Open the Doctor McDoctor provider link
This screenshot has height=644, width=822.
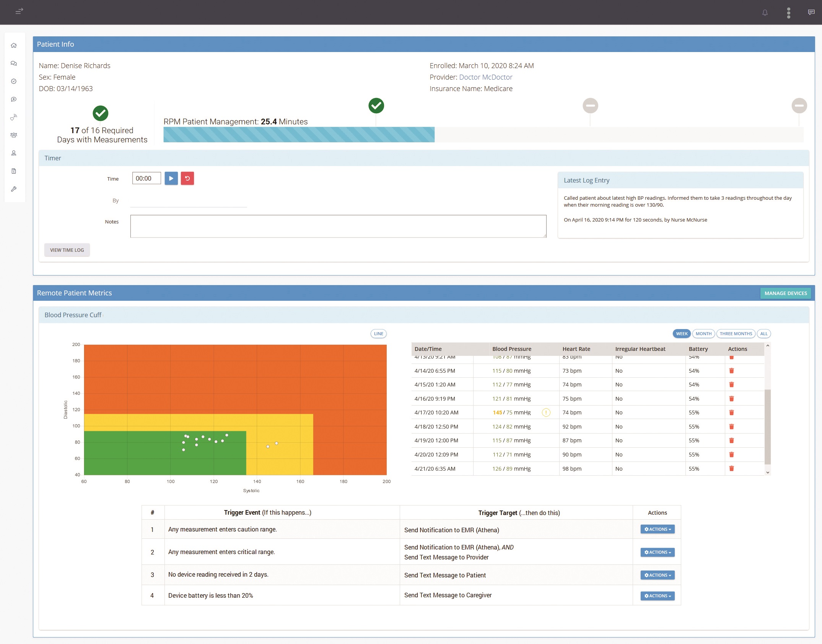(x=485, y=77)
